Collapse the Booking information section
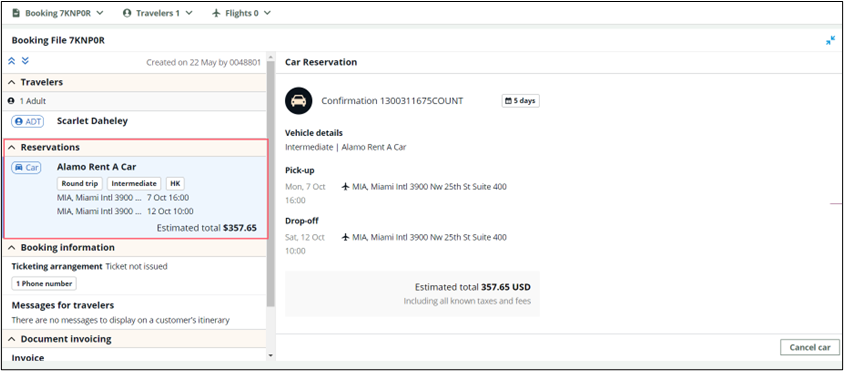 [12, 248]
